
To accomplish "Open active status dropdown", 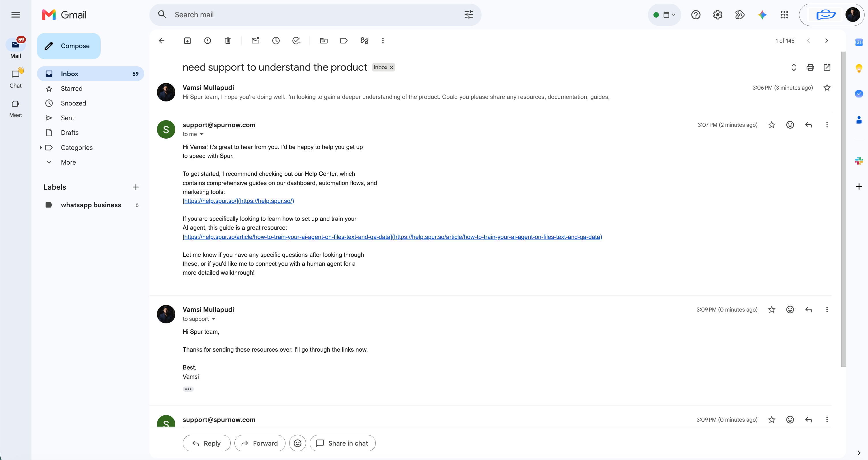I will point(664,15).
